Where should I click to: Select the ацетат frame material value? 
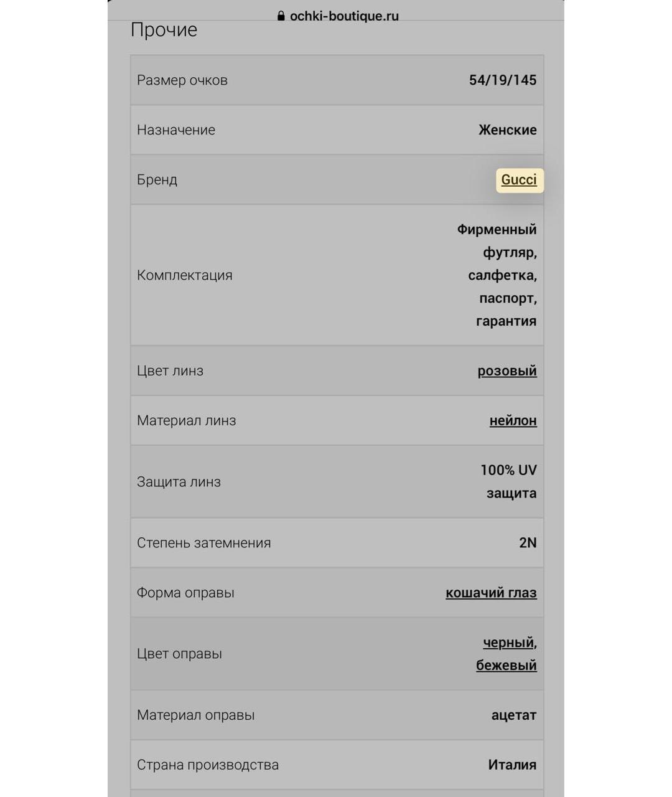click(x=514, y=715)
